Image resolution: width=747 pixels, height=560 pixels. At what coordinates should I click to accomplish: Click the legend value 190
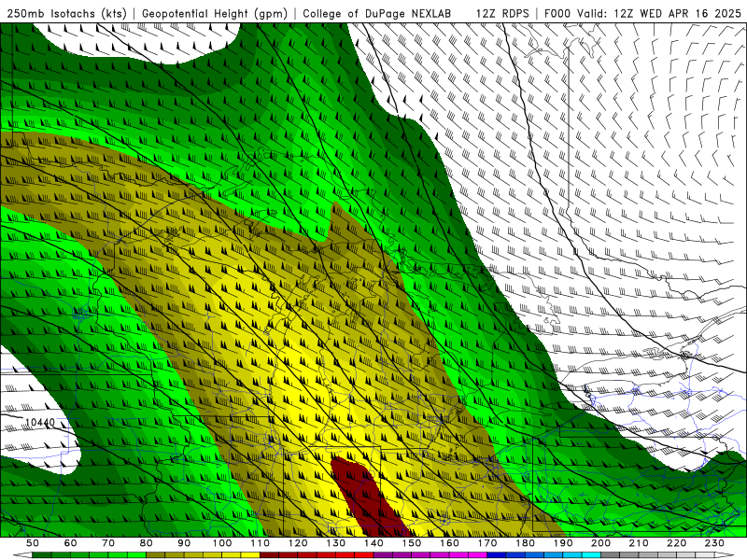pos(563,543)
